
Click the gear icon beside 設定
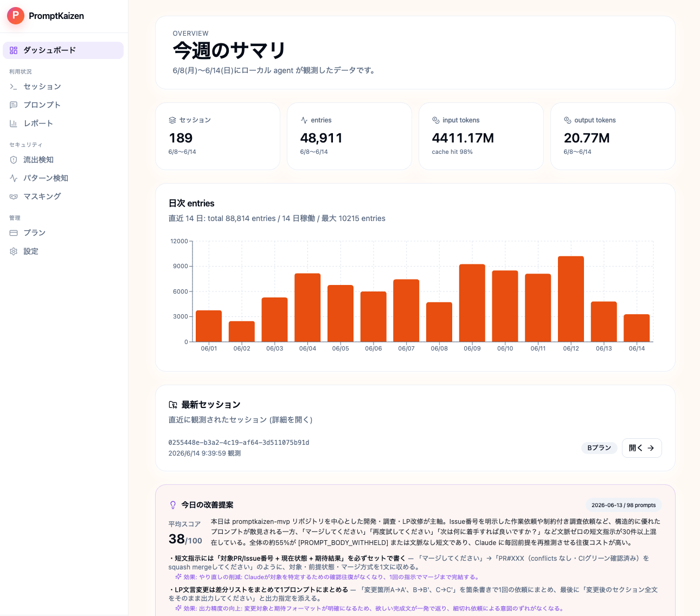[x=14, y=251]
